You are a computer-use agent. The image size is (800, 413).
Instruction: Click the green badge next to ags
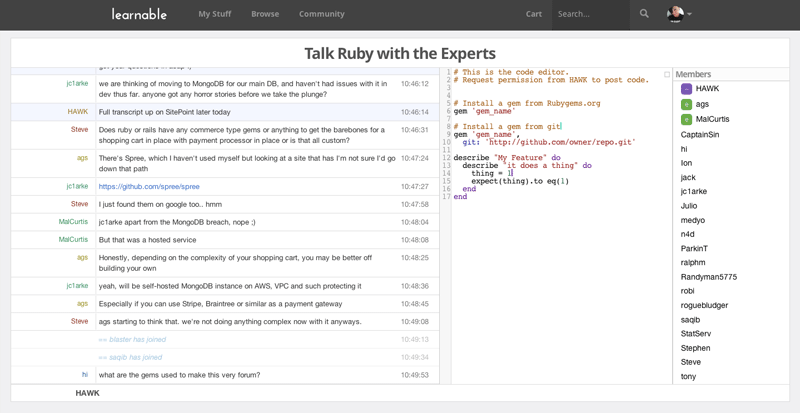(x=686, y=104)
